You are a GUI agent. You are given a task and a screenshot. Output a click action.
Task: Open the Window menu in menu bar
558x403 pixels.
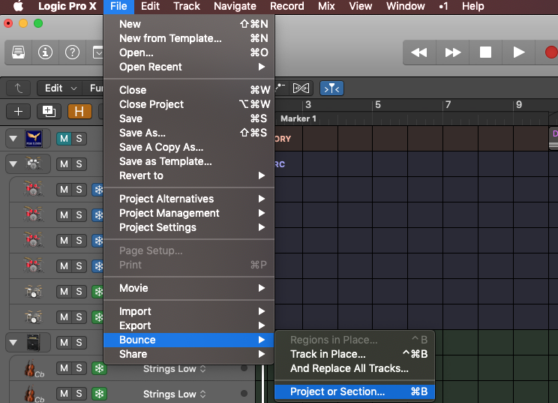(x=405, y=6)
